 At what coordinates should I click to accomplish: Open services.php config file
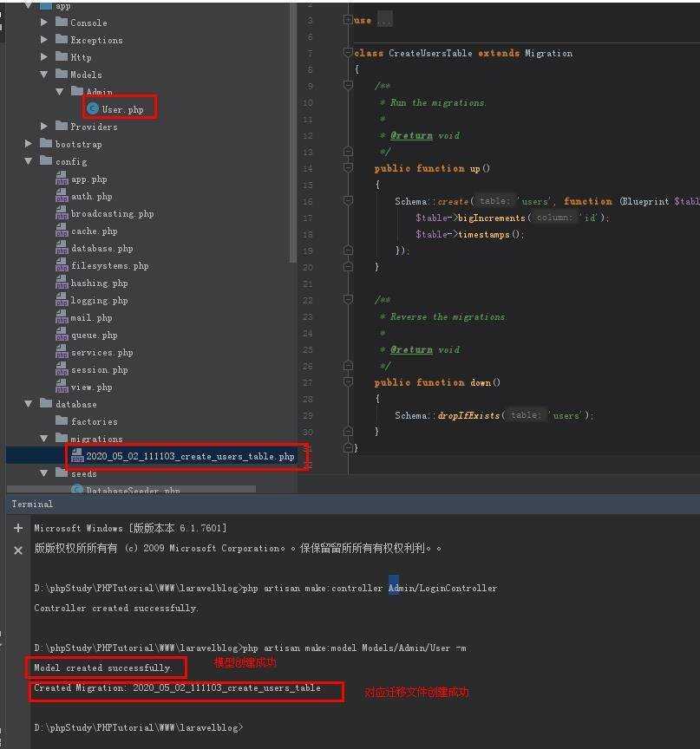(102, 353)
